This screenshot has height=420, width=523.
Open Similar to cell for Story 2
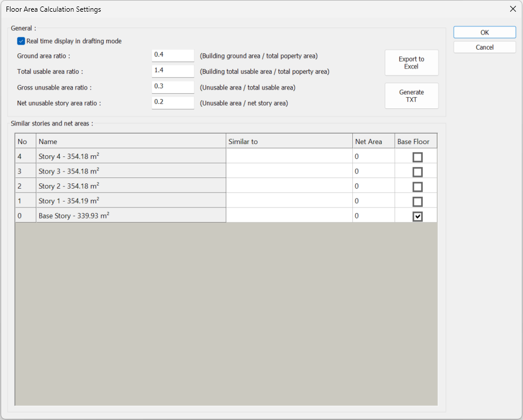tap(288, 186)
